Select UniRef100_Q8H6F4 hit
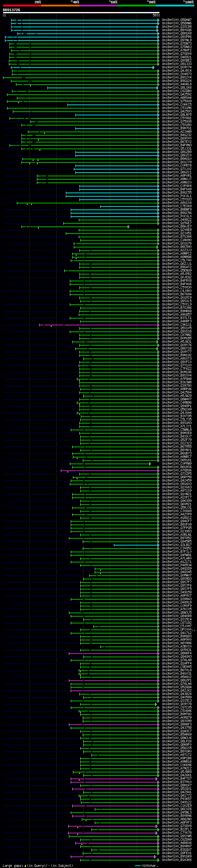Image resolution: width=197 pixels, height=868 pixels. click(x=177, y=653)
